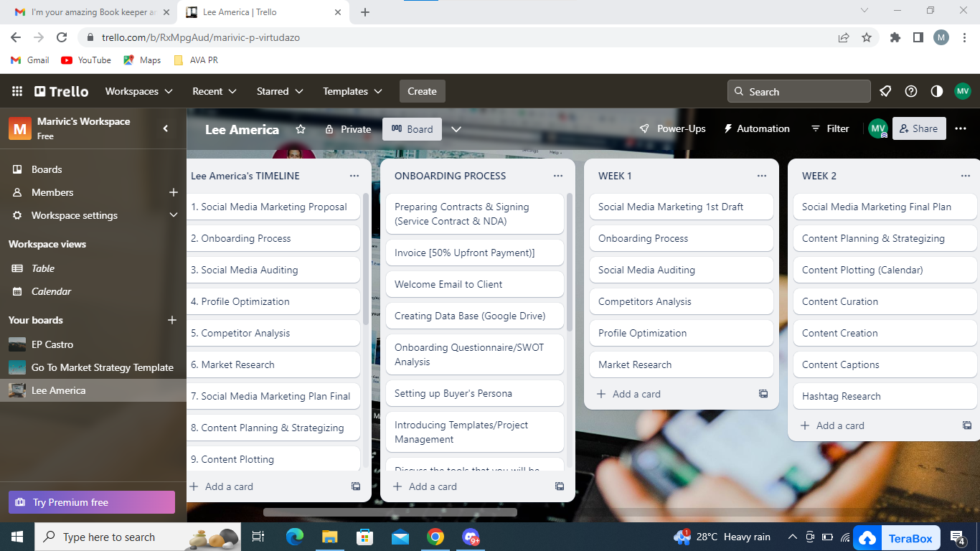Screen dimensions: 980x551
Task: Click the Share button
Action: 919,128
